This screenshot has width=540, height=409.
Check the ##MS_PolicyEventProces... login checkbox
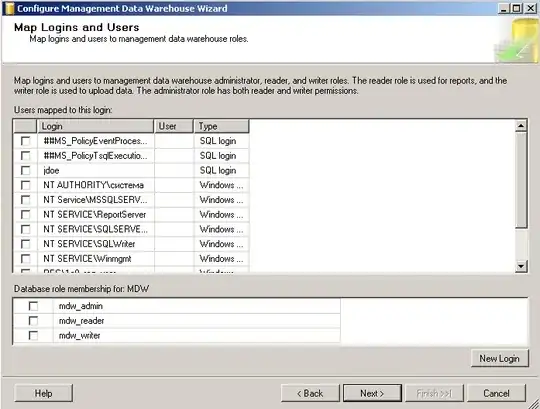point(25,141)
